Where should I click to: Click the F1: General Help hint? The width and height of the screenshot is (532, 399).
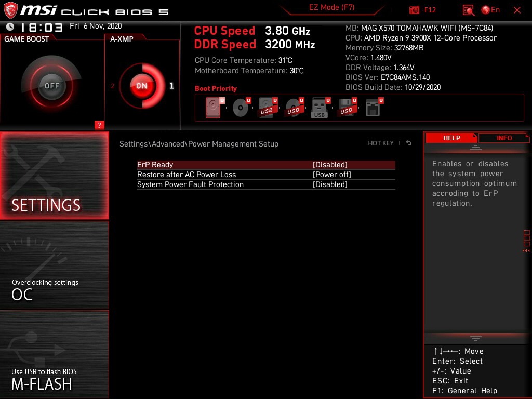tap(465, 391)
